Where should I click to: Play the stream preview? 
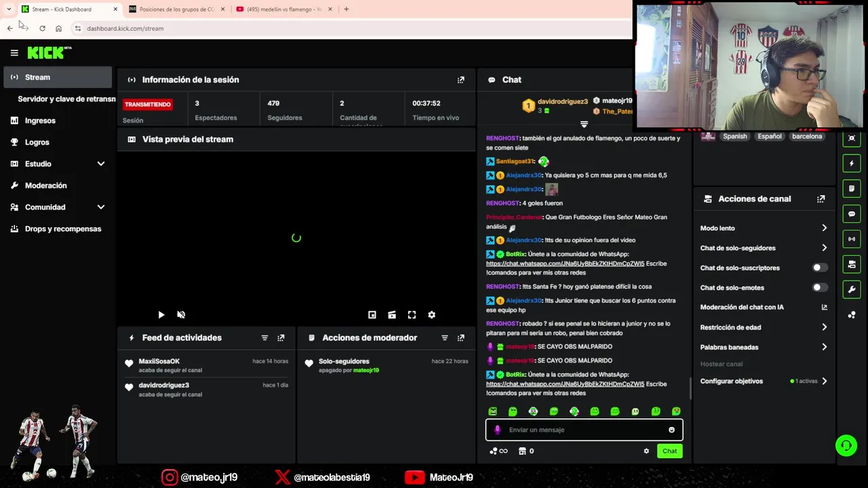161,315
